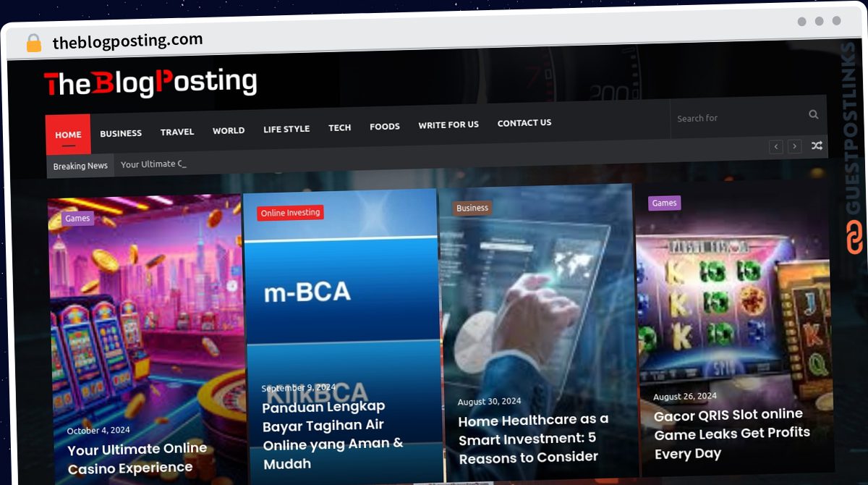Show previous breaking news item
The height and width of the screenshot is (485, 868).
(776, 147)
